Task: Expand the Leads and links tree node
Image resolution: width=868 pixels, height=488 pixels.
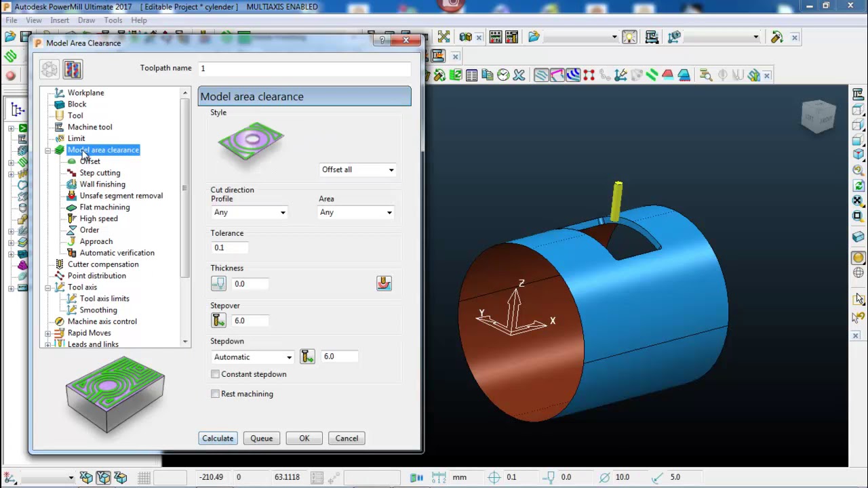Action: click(x=48, y=344)
